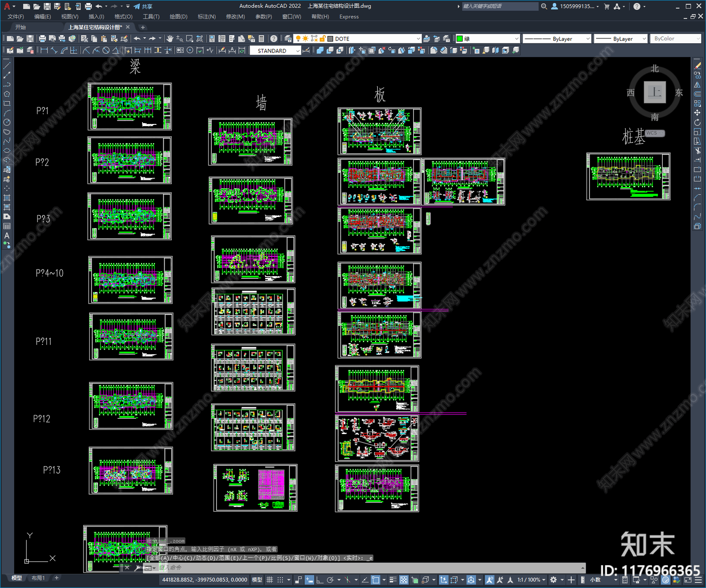The image size is (706, 588).
Task: Select the Multiline Text 'A' tool
Action: (7, 236)
